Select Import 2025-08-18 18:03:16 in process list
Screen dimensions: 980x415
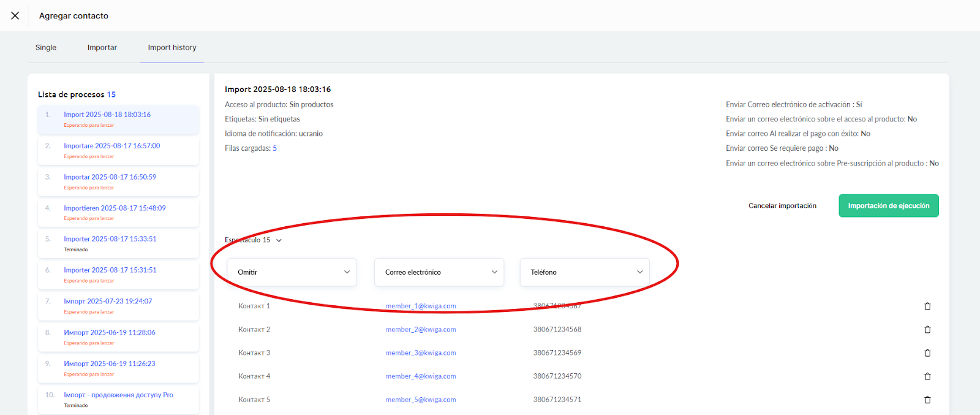click(107, 115)
